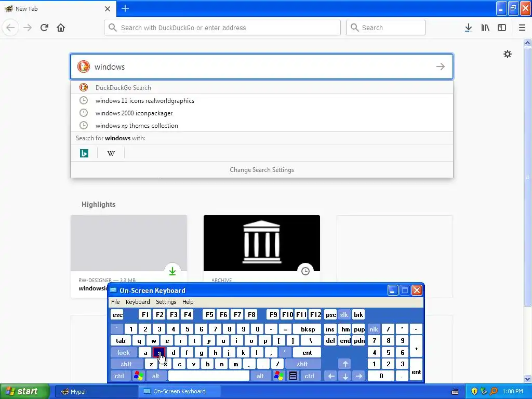The width and height of the screenshot is (532, 399).
Task: Open the Windows start button
Action: pos(24,391)
